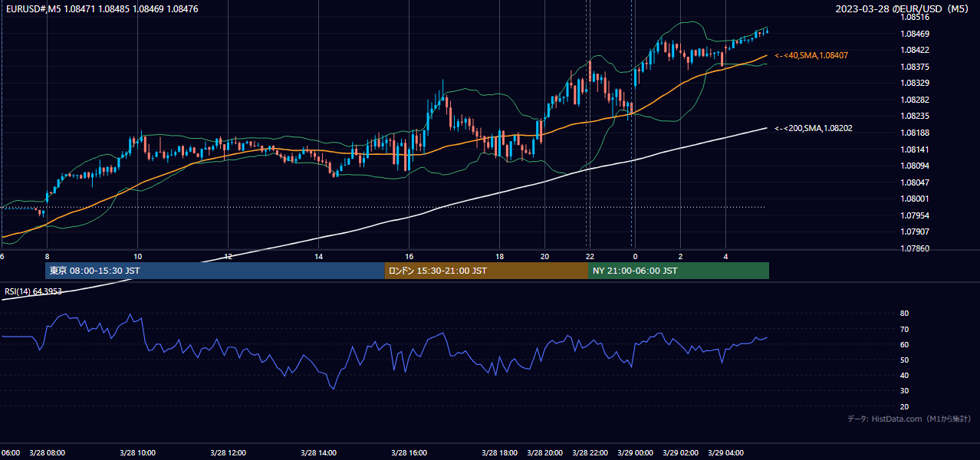Click the NY 21:00-06:00 JST session bar

click(679, 271)
